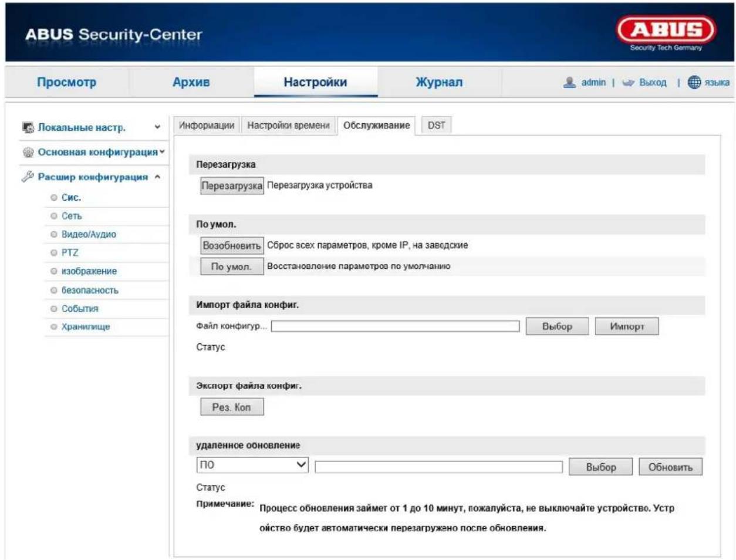Viewport: 736px width, 560px height.
Task: Click the Рез. Коп export button
Action: point(232,407)
